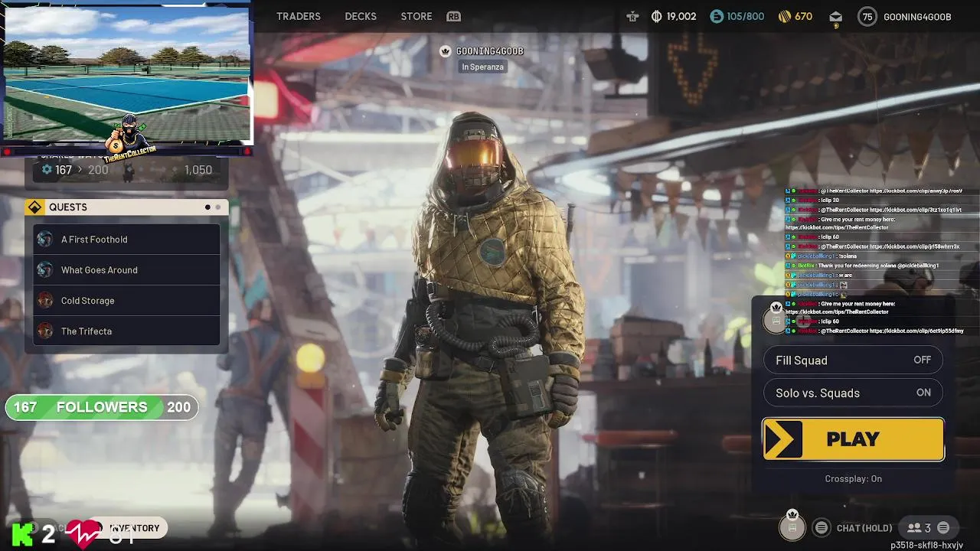Click the menu icon next to party count
The image size is (980, 551).
pos(943,528)
